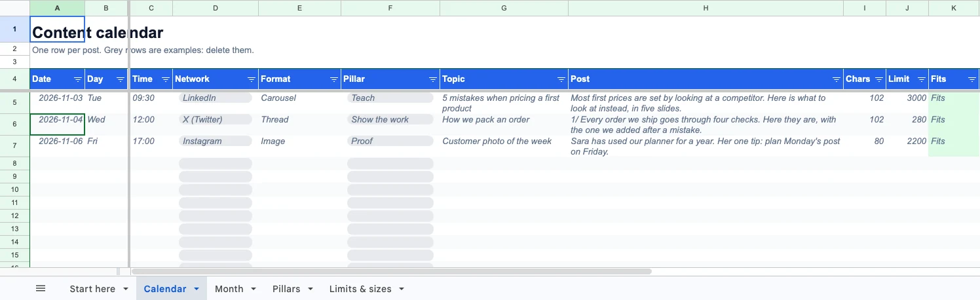980x300 pixels.
Task: Switch to Limits & sizes sheet tab
Action: (x=360, y=289)
